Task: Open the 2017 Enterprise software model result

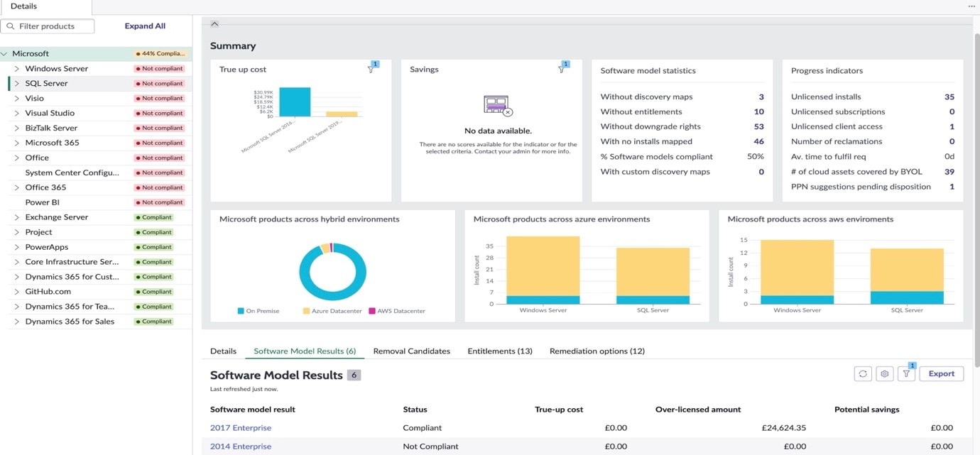Action: [239, 427]
